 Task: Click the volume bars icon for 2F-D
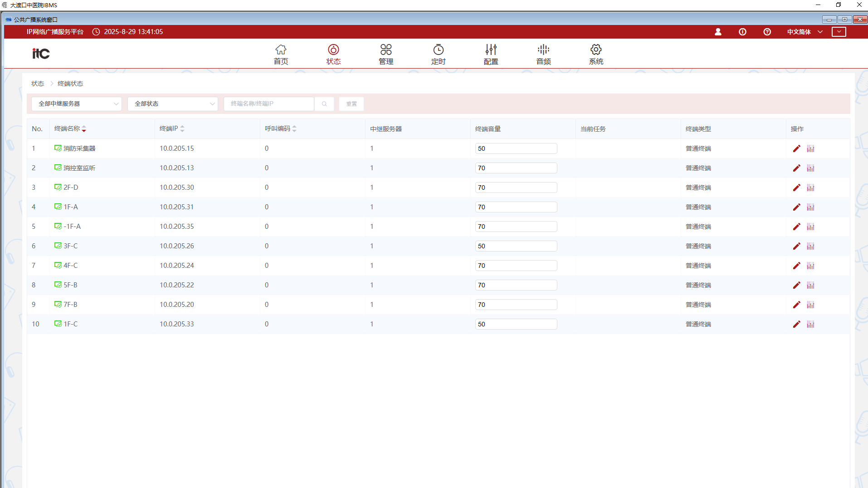pyautogui.click(x=810, y=187)
